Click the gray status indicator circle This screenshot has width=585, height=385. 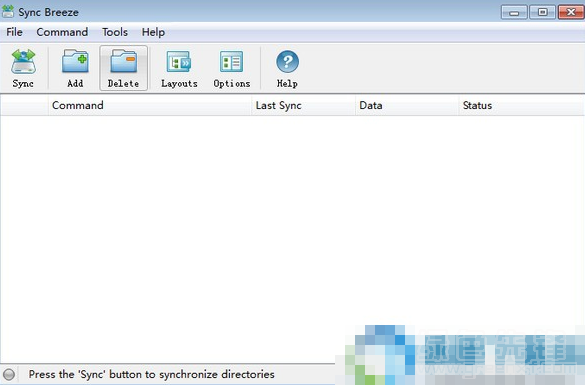[x=9, y=374]
